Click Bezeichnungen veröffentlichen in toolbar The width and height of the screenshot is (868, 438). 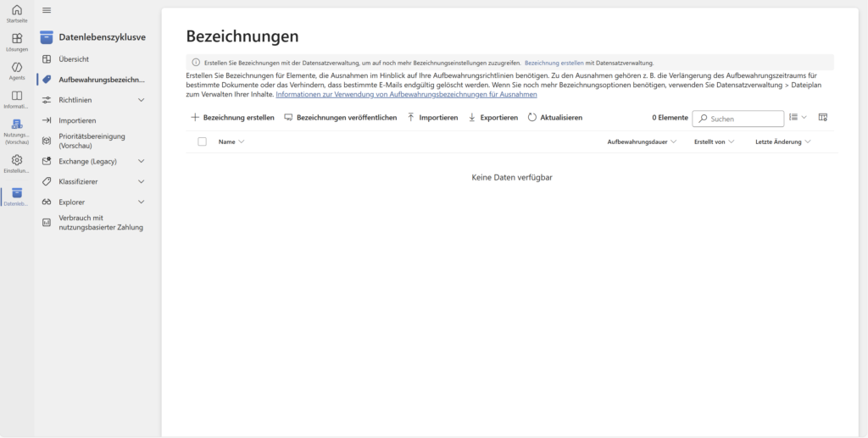click(x=340, y=118)
